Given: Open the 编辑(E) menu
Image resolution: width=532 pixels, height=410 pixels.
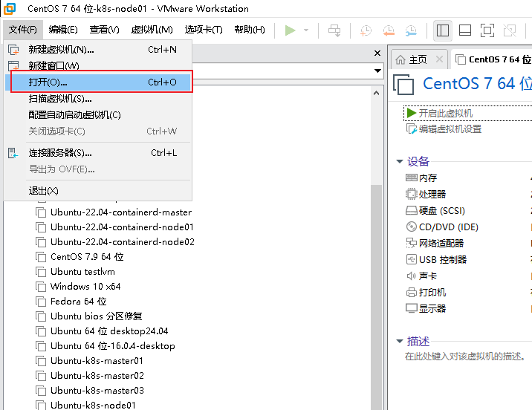Looking at the screenshot, I should 63,30.
